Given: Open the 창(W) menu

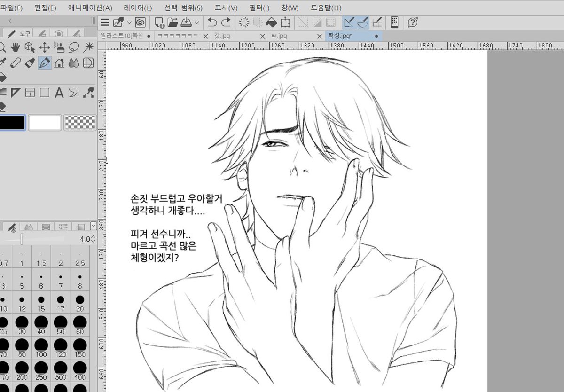Looking at the screenshot, I should 290,8.
